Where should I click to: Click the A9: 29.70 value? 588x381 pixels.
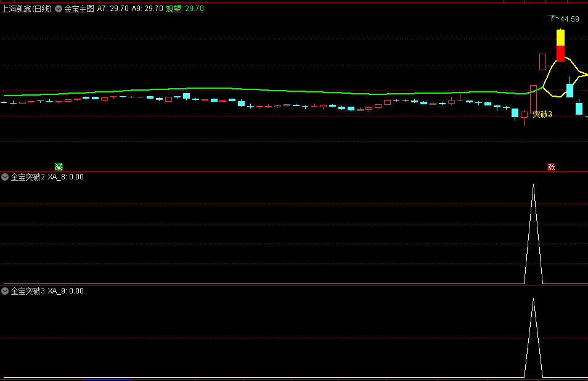click(x=147, y=9)
